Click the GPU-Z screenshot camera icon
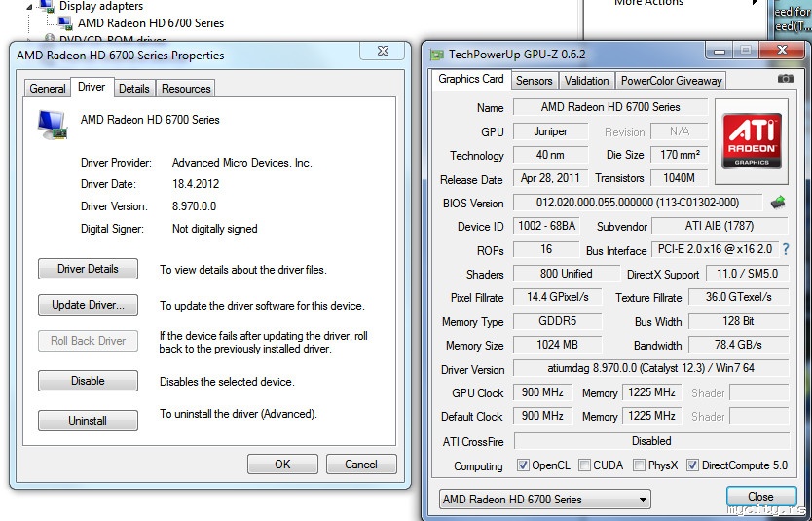Image resolution: width=812 pixels, height=521 pixels. (x=785, y=79)
